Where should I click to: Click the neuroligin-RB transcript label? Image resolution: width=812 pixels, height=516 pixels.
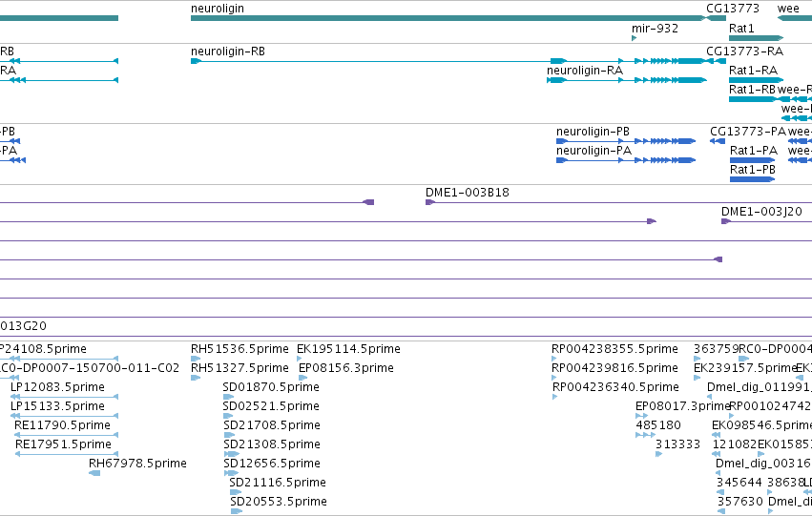coord(227,52)
